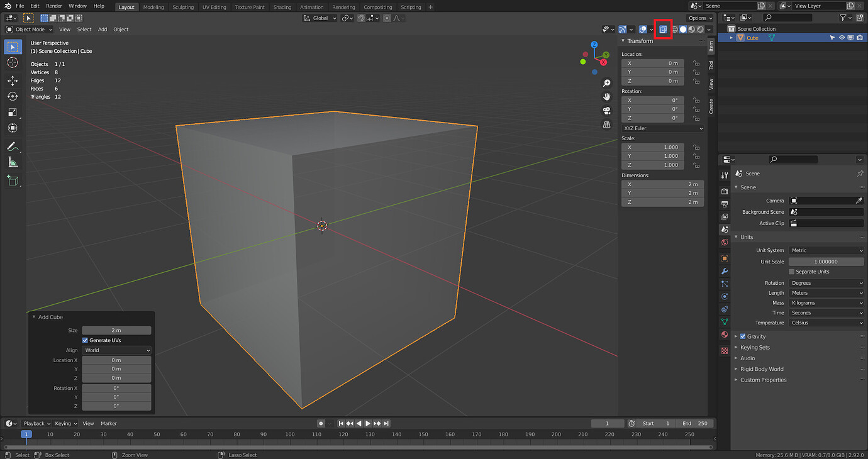Open the Output properties tab
The width and height of the screenshot is (868, 459).
[x=725, y=204]
